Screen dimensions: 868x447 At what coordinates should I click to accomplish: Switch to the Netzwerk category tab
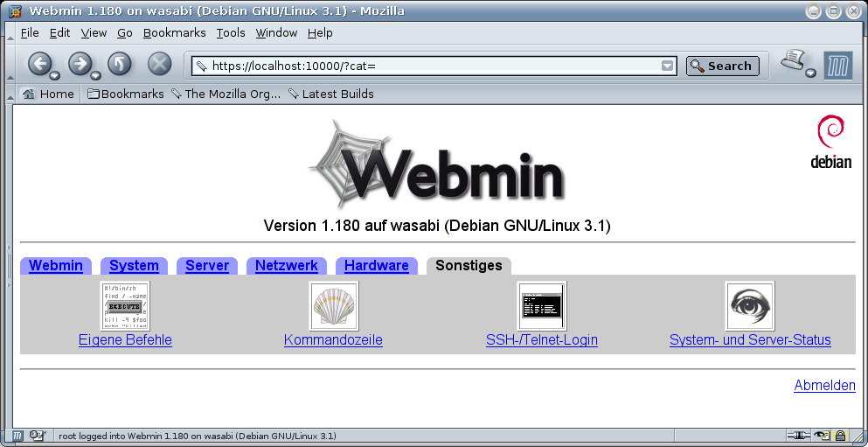(x=286, y=265)
